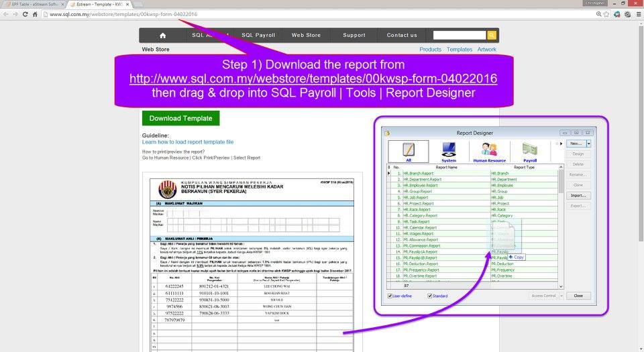Click the Report Name column header

click(x=447, y=168)
